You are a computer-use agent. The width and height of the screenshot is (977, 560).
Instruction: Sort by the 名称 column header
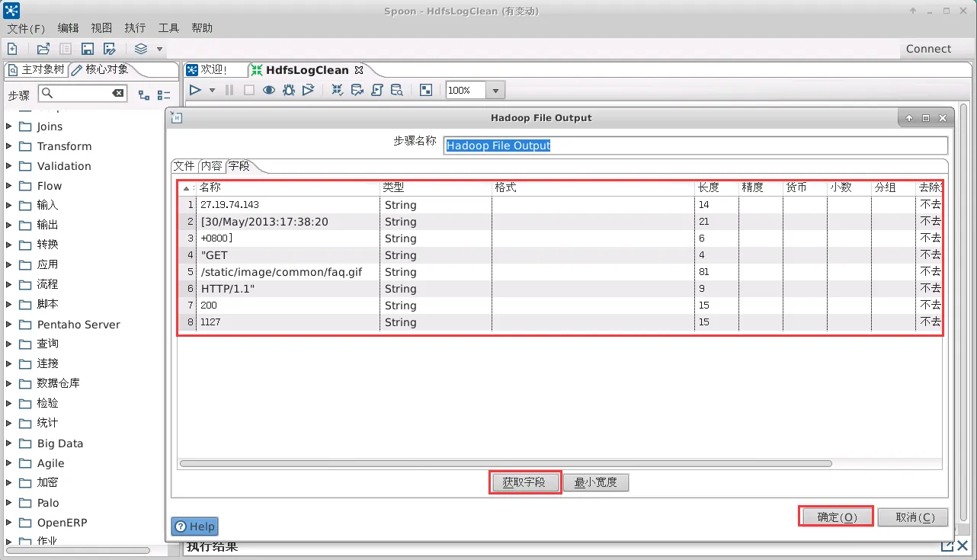point(288,187)
